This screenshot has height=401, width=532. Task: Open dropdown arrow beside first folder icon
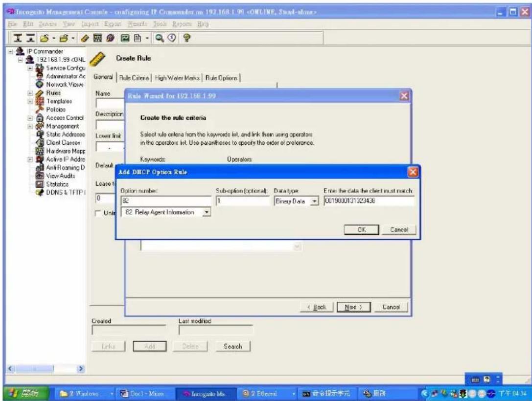pos(54,38)
